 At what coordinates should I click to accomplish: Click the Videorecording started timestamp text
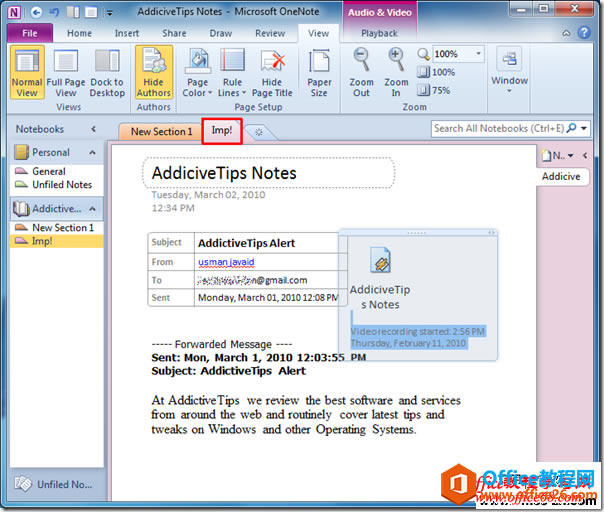pyautogui.click(x=418, y=331)
